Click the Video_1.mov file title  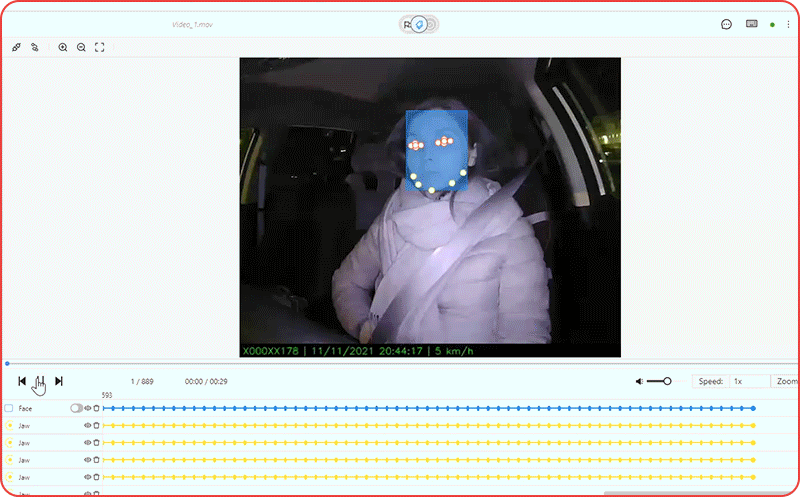[192, 24]
